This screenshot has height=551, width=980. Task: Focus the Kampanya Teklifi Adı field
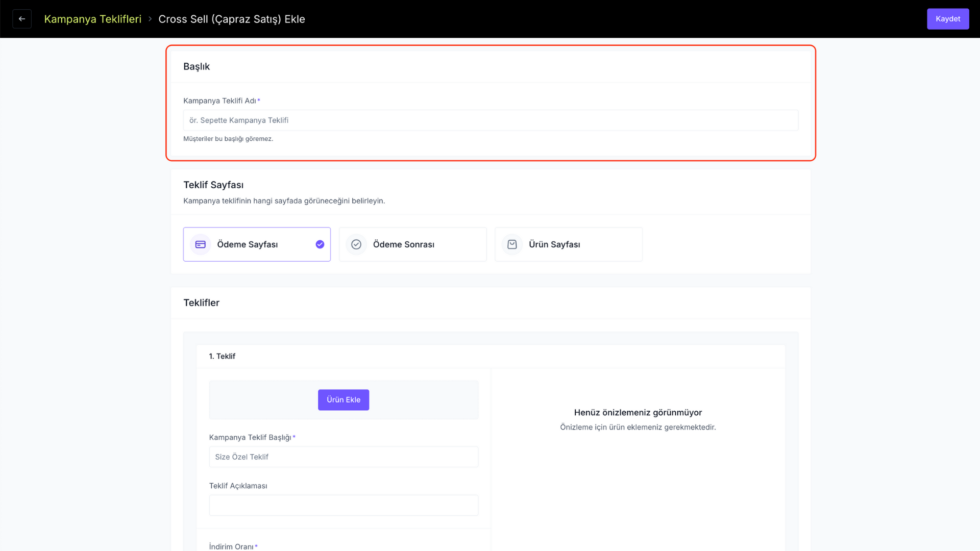pos(491,120)
